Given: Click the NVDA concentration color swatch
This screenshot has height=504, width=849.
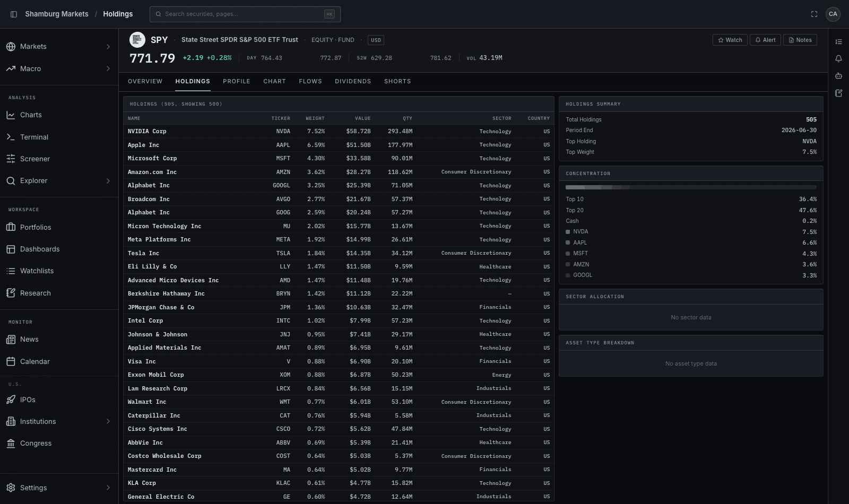Looking at the screenshot, I should pos(568,232).
